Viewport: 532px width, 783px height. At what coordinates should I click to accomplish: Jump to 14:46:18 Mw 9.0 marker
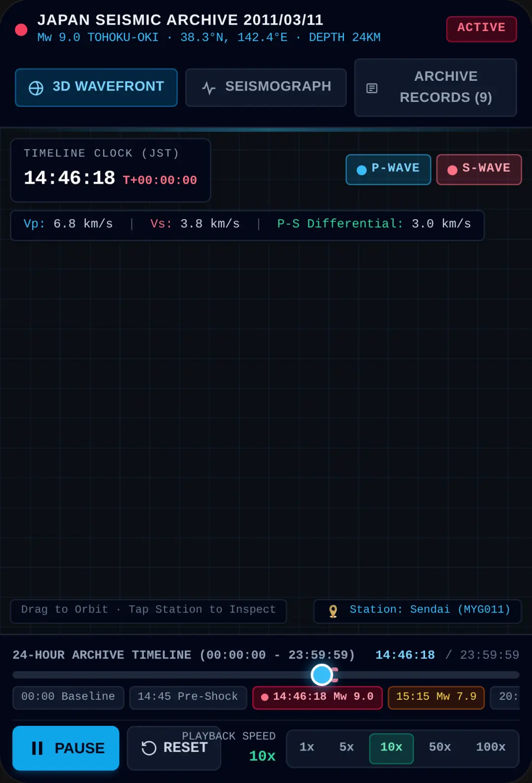pos(317,697)
